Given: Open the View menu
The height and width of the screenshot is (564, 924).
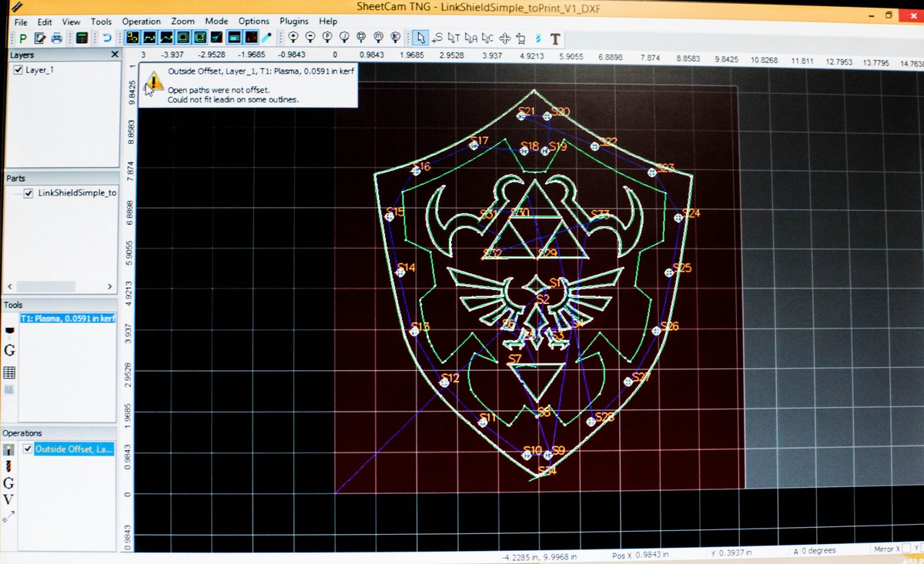Looking at the screenshot, I should pyautogui.click(x=71, y=22).
